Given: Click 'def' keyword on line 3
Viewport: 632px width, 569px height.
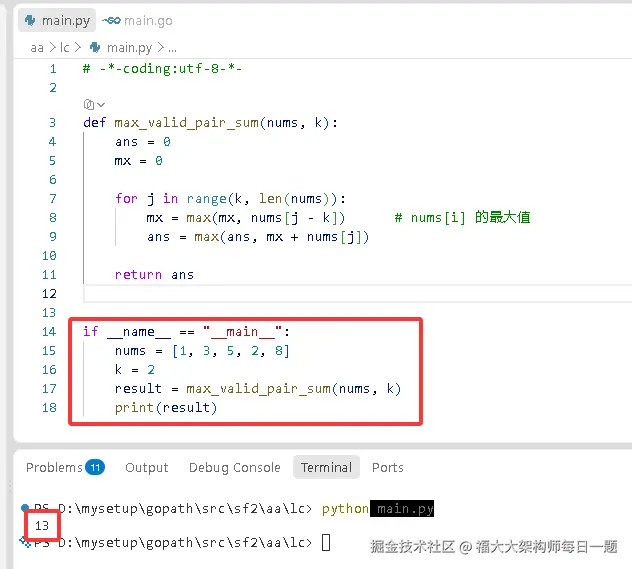Looking at the screenshot, I should 95,122.
